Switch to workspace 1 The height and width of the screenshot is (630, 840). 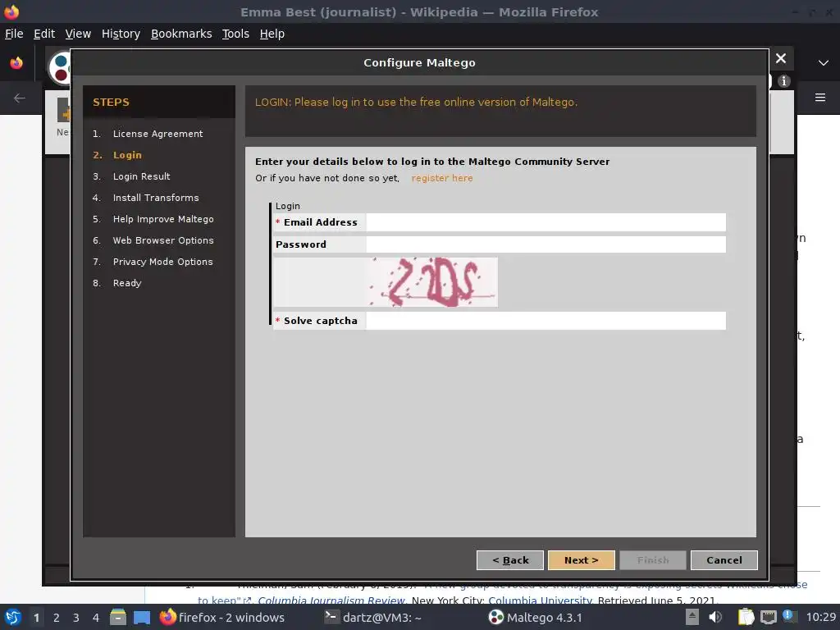36,618
